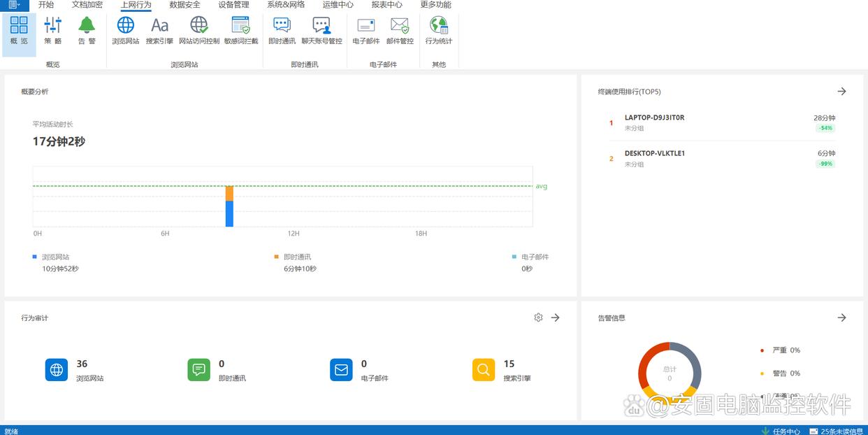Switch to the 数据安全 tab
The image size is (868, 435).
185,5
